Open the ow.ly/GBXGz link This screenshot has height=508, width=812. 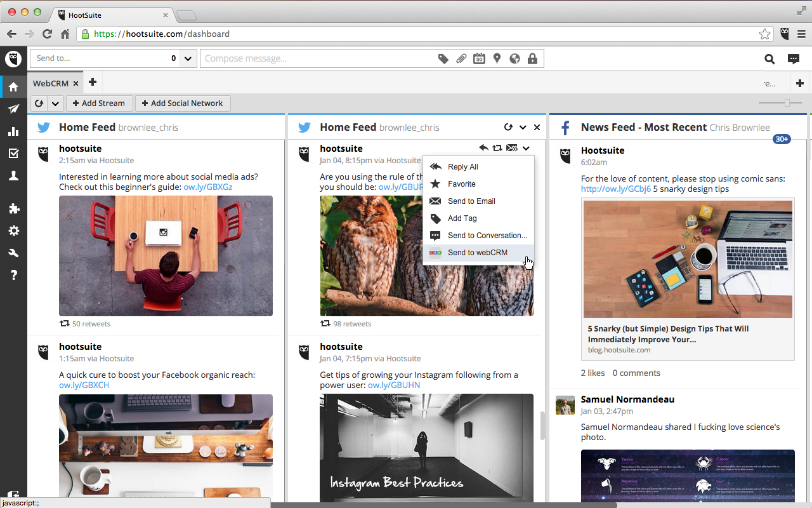point(208,187)
